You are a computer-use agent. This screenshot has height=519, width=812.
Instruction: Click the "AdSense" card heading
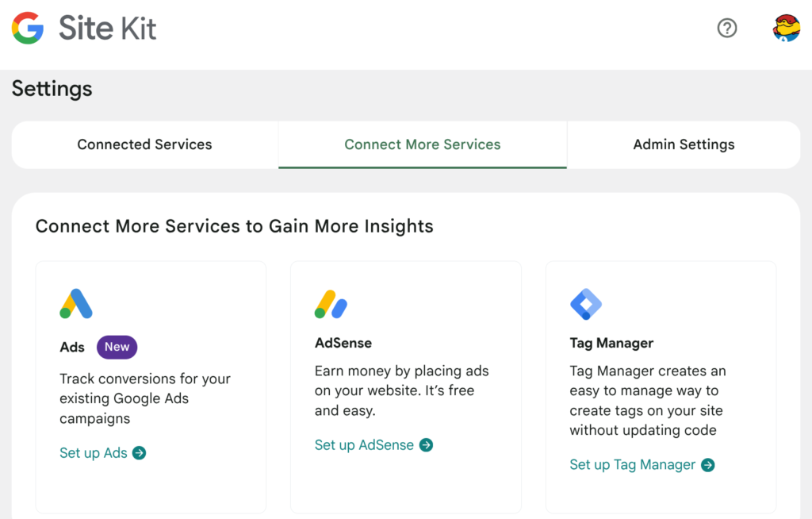(343, 344)
